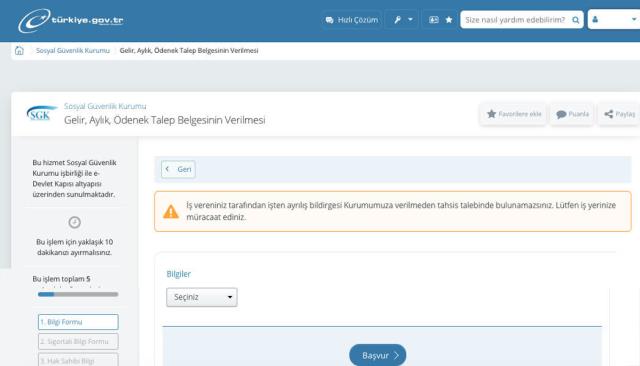Screen dimensions: 640x366
Task: Rate the service with Puanla
Action: click(x=572, y=114)
